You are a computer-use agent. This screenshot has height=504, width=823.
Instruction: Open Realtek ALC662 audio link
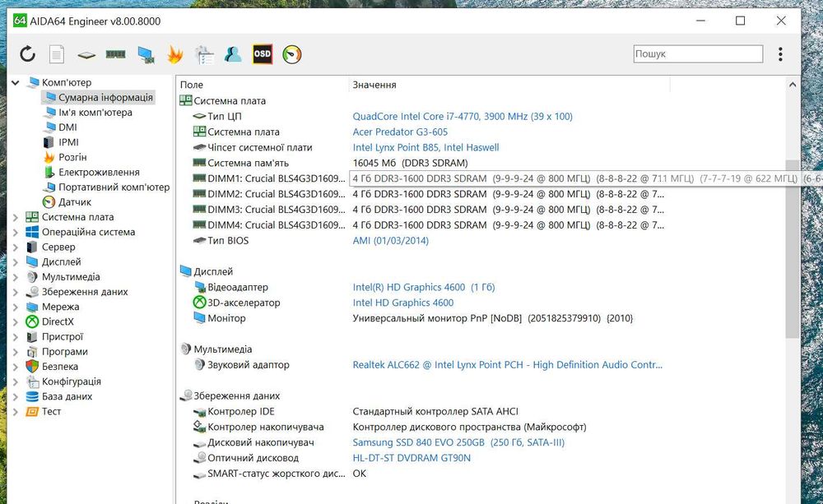[508, 365]
